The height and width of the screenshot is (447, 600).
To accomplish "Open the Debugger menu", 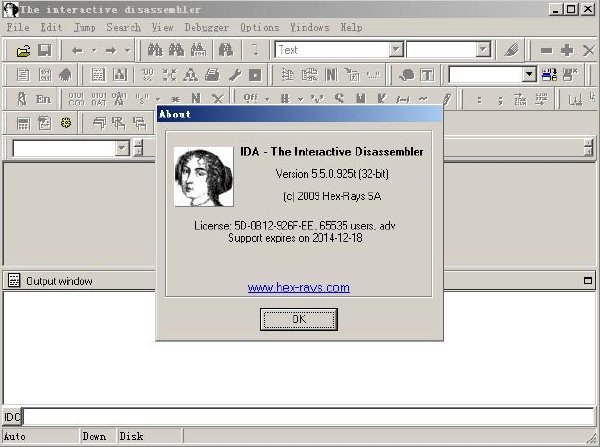I will click(207, 28).
